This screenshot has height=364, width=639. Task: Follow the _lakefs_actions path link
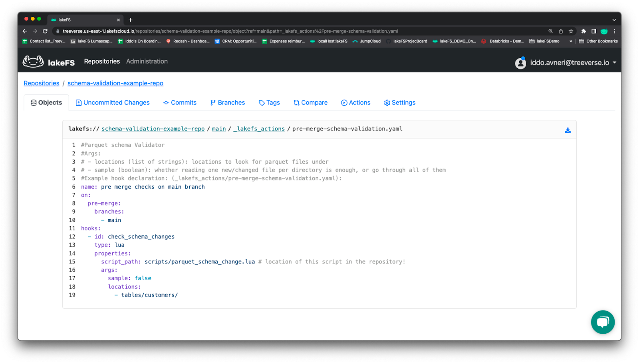click(259, 129)
